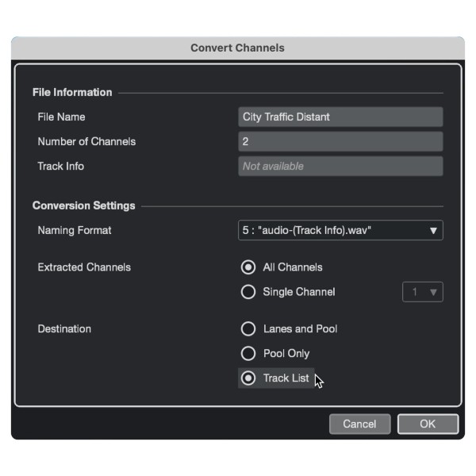Select the Track List destination option
476x476 pixels.
[x=248, y=378]
